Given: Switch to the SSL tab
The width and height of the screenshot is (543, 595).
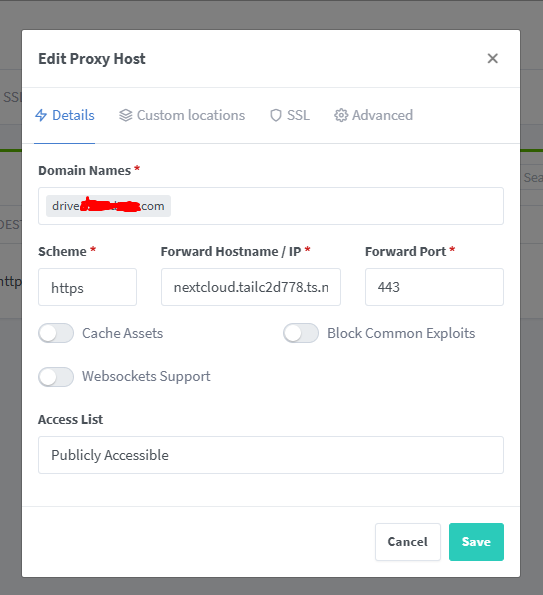Looking at the screenshot, I should (x=290, y=115).
